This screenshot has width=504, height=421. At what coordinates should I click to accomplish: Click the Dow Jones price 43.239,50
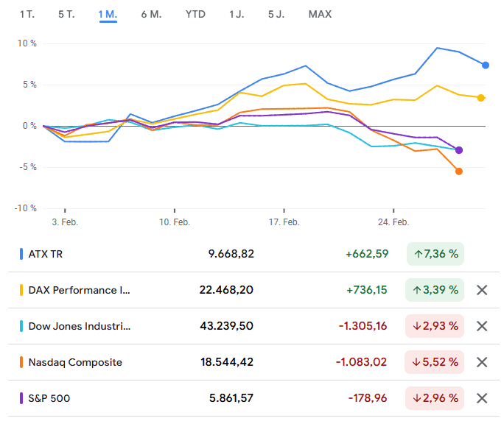[x=227, y=326]
